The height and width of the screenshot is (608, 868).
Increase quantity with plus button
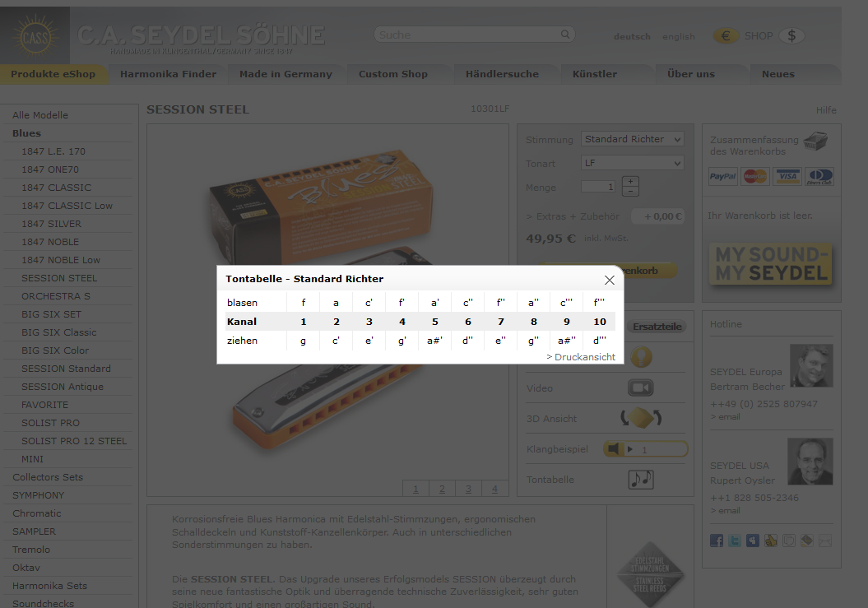(630, 181)
